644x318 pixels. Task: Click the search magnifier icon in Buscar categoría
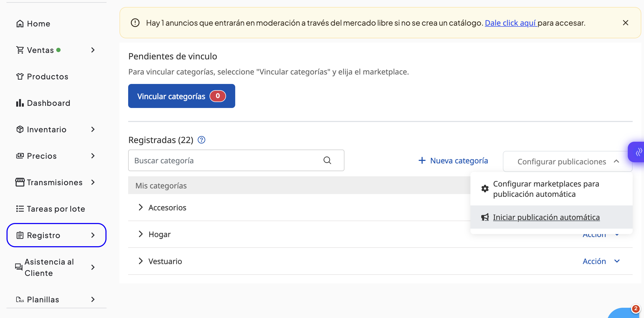pyautogui.click(x=327, y=160)
